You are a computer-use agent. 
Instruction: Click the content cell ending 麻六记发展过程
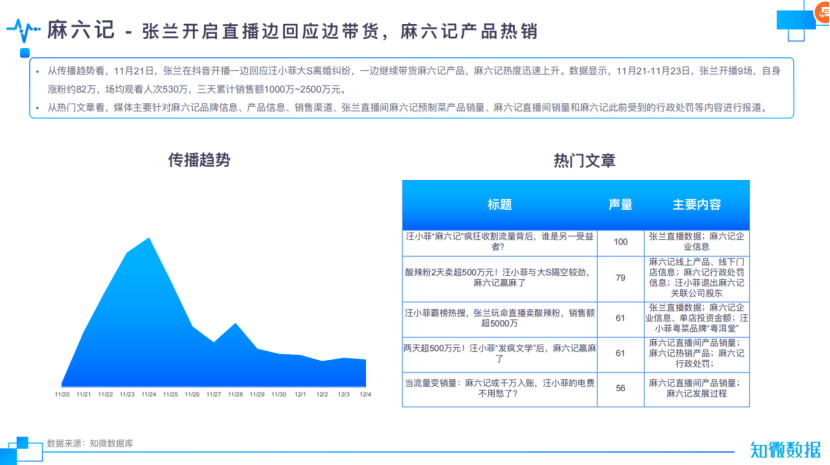pos(697,388)
